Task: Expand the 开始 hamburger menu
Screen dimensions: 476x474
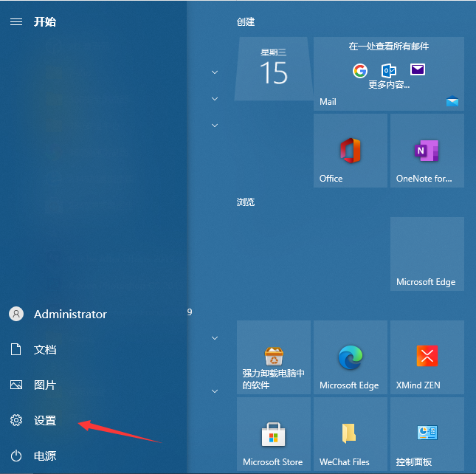Action: click(x=15, y=22)
